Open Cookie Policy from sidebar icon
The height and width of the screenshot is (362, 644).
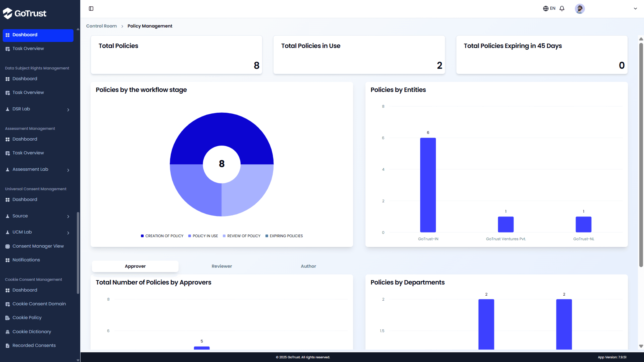point(8,318)
